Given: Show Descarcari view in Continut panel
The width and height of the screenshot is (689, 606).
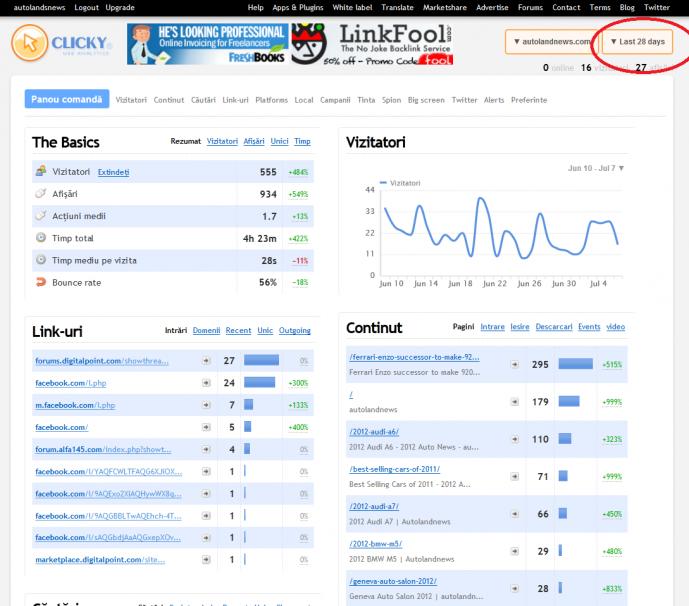Looking at the screenshot, I should coord(554,327).
